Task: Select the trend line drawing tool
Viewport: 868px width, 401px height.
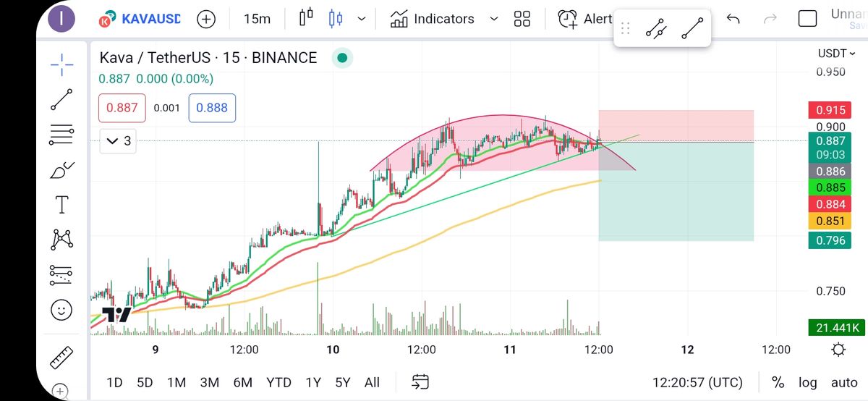Action: click(x=61, y=99)
